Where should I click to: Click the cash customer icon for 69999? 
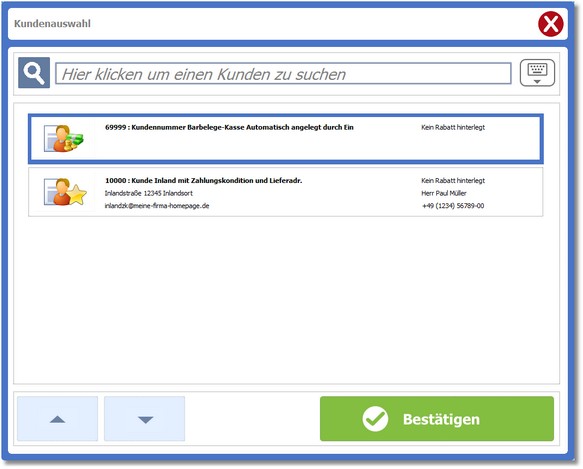click(x=64, y=138)
